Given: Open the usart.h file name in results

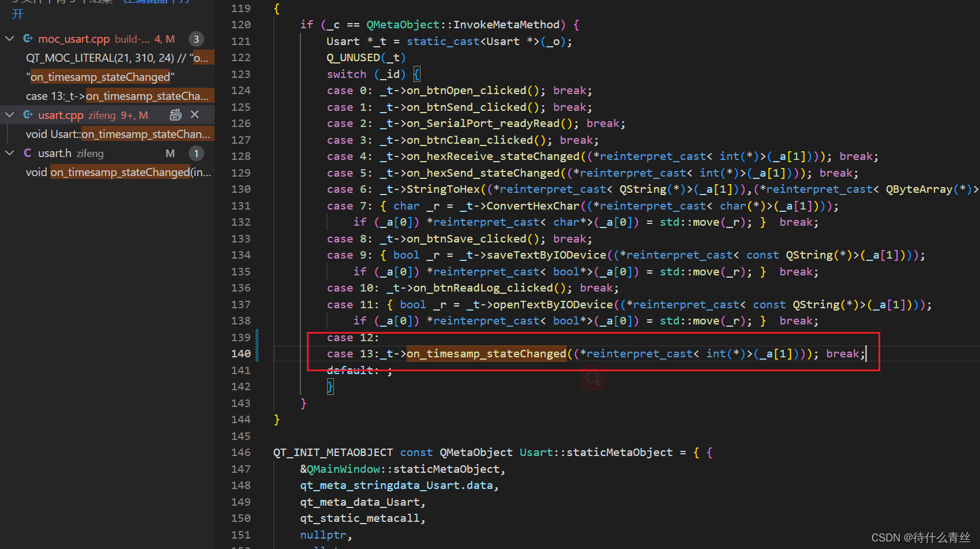Looking at the screenshot, I should pos(55,153).
